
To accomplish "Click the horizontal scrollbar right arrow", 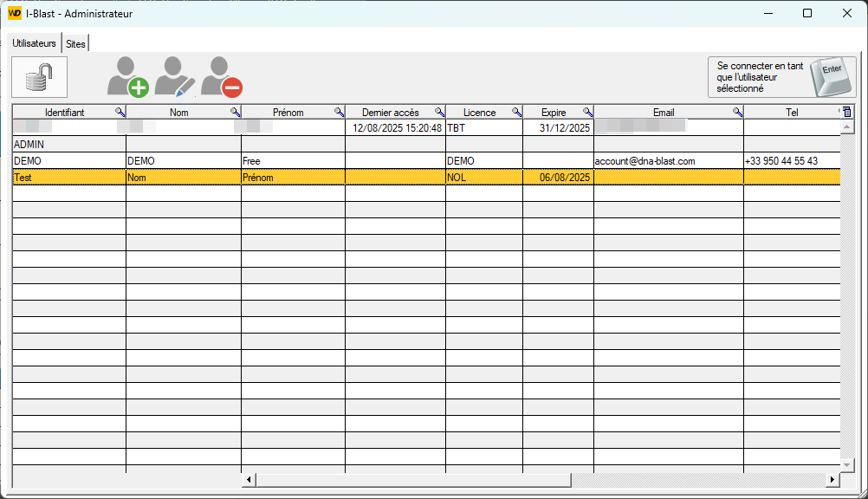I will (x=832, y=479).
